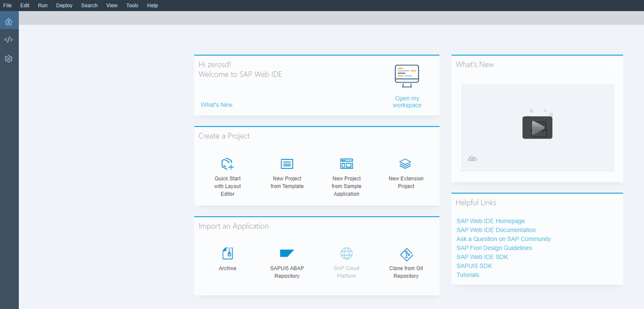This screenshot has height=309, width=644.
Task: Click the What's New video thumbnail area
Action: (x=537, y=128)
